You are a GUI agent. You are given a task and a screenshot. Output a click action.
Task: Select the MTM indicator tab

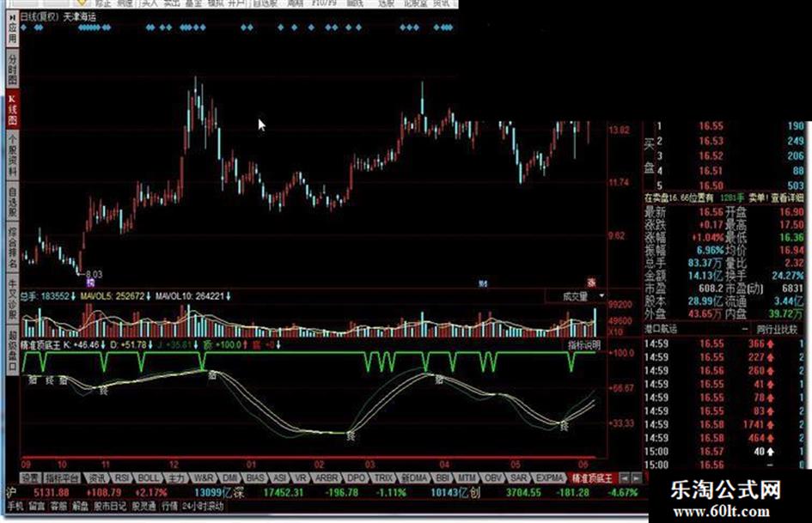(467, 478)
